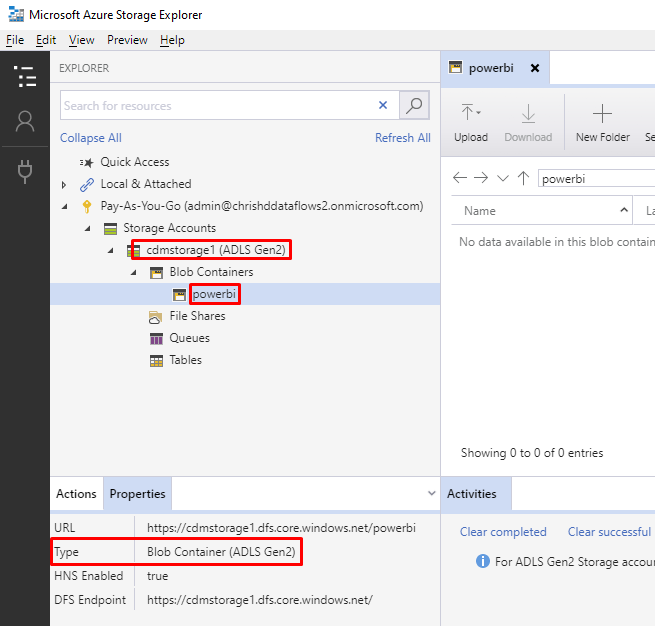Screen dimensions: 655x626
Task: Select the Blob Containers label
Action: tap(211, 272)
